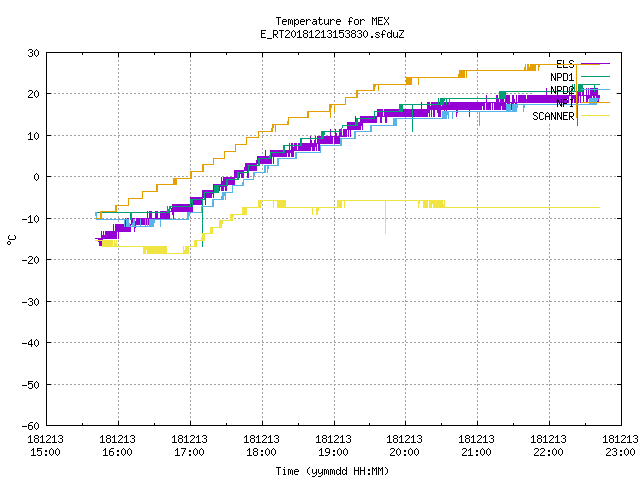Click the y-axis label 0
Viewport: 640px width, 480px height.
(x=37, y=177)
